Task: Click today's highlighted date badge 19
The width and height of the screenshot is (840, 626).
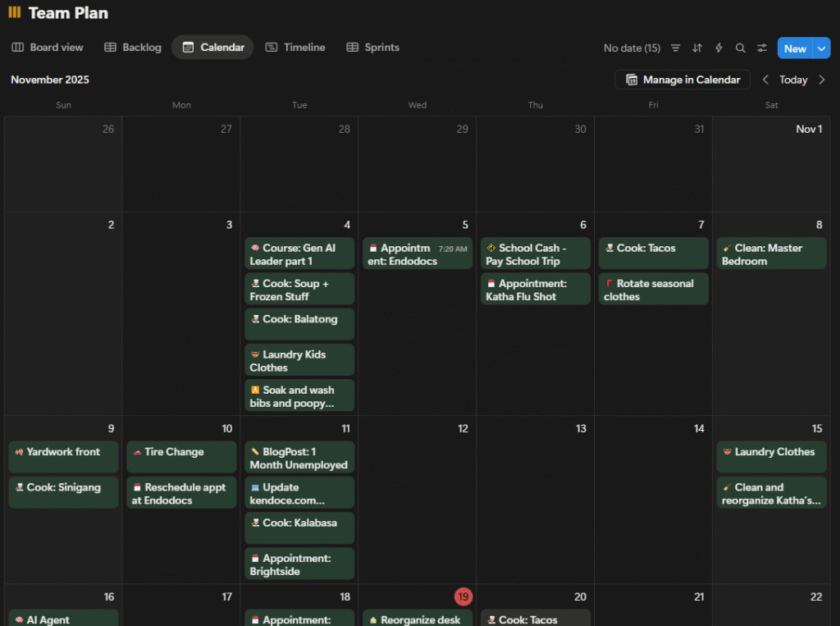Action: pyautogui.click(x=463, y=596)
